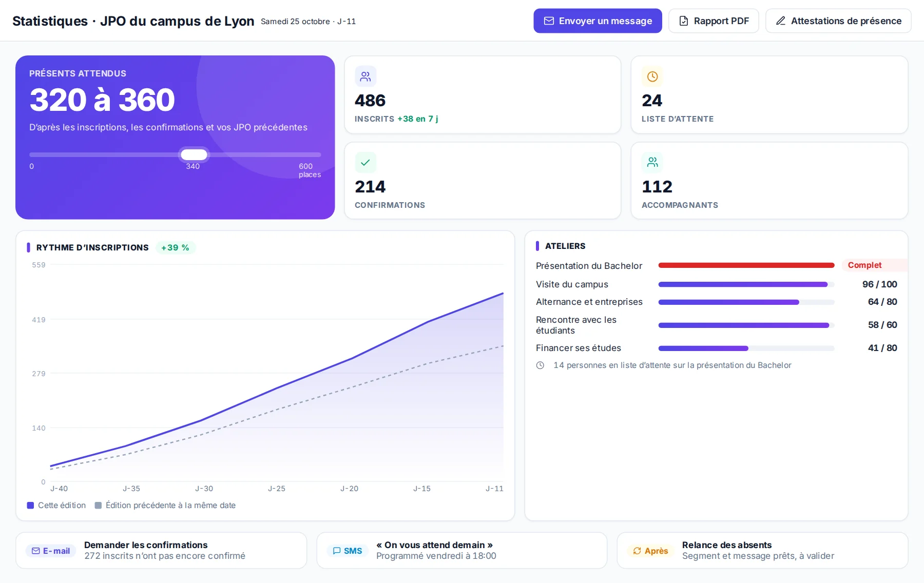The image size is (924, 583).
Task: Open the Relance des absents card
Action: click(x=762, y=550)
